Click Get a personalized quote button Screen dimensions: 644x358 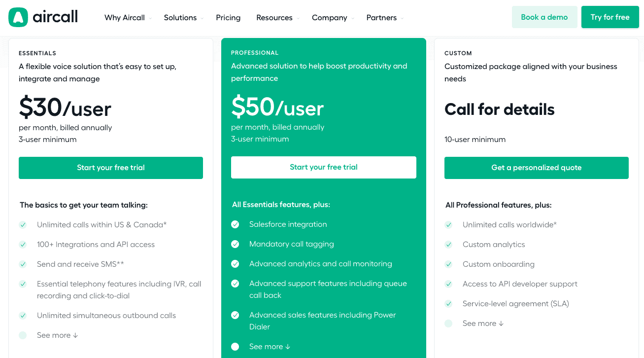click(536, 168)
